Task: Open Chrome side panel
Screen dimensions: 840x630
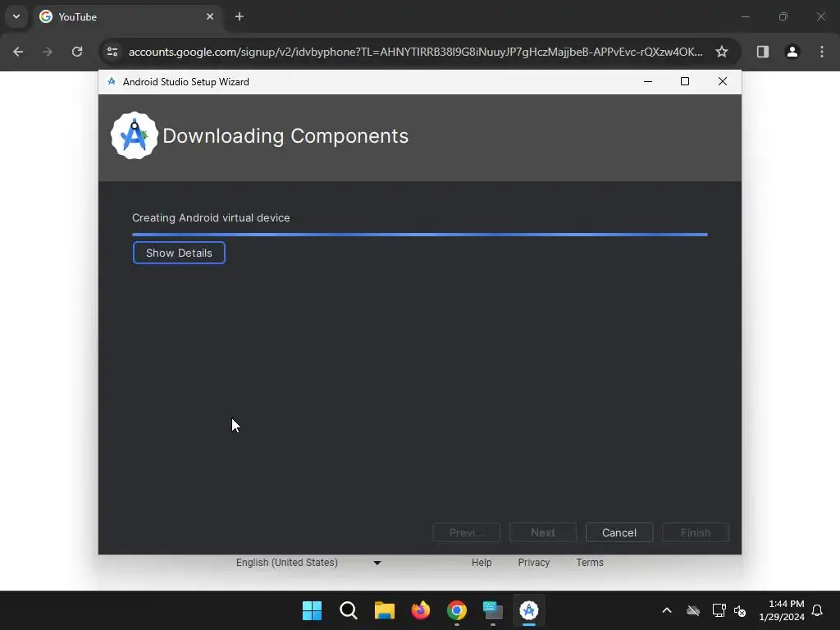Action: (762, 52)
